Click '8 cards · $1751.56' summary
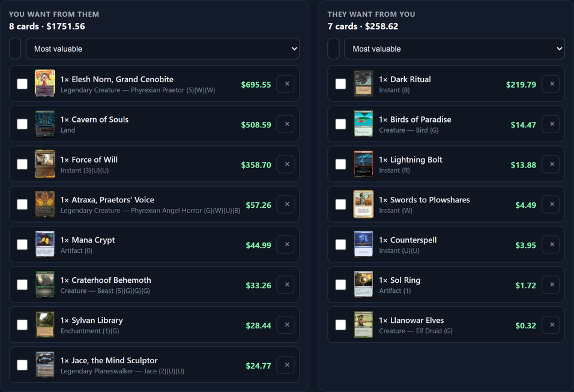 tap(47, 26)
